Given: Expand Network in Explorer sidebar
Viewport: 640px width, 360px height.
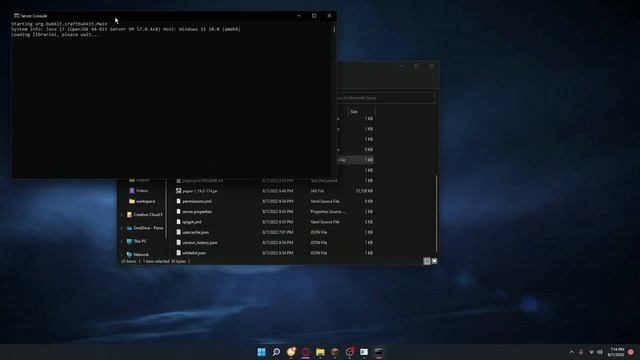Looking at the screenshot, I should click(122, 255).
